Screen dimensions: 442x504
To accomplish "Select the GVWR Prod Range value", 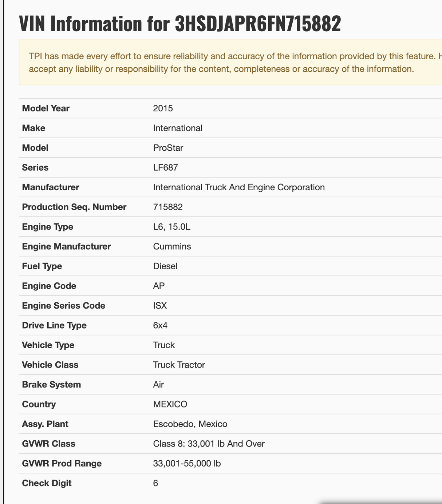I will pyautogui.click(x=187, y=463).
